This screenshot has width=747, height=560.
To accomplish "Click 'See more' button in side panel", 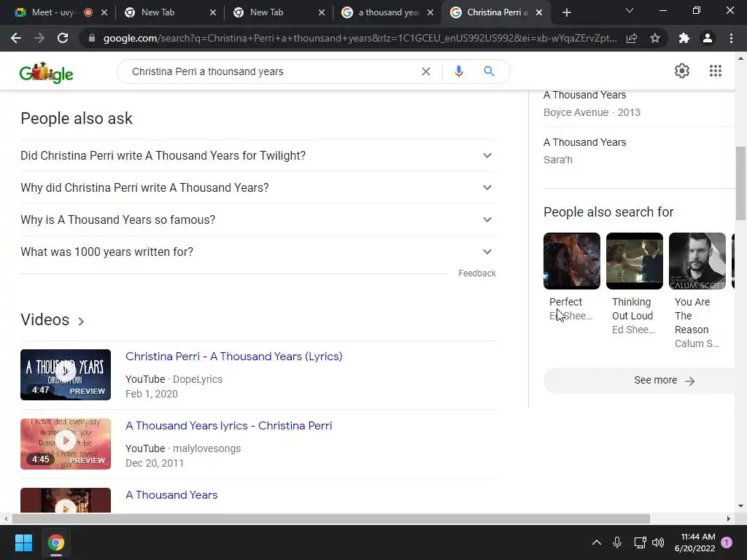I will [x=639, y=381].
